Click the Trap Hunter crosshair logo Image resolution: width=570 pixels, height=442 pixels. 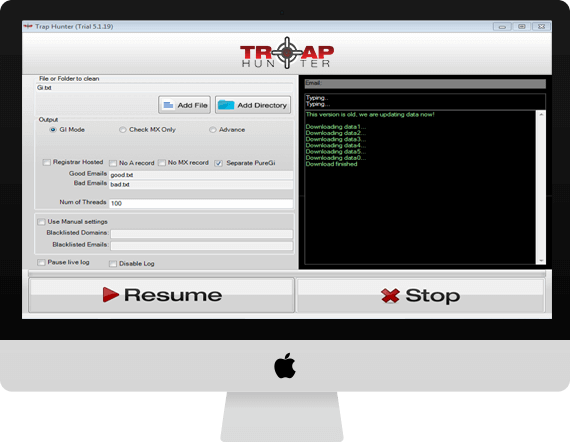click(287, 53)
